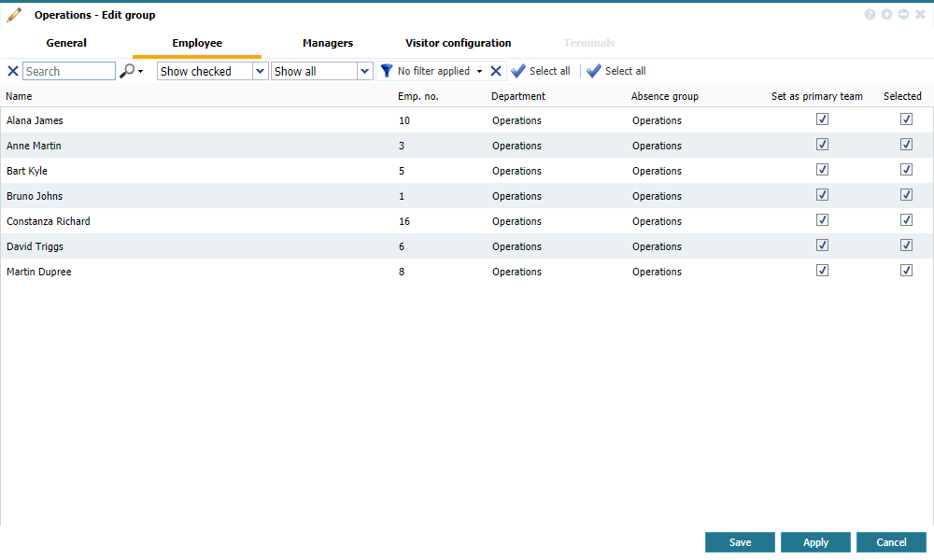Open help with the question mark icon

pyautogui.click(x=870, y=15)
